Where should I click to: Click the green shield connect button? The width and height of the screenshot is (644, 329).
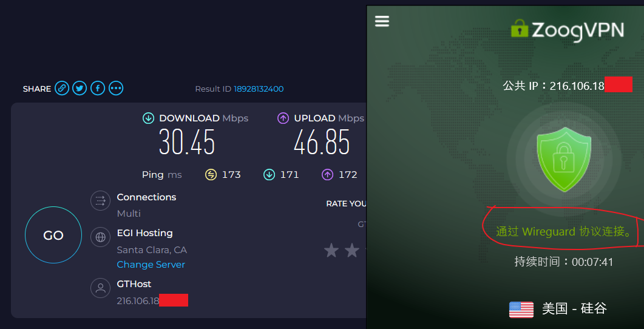point(564,159)
